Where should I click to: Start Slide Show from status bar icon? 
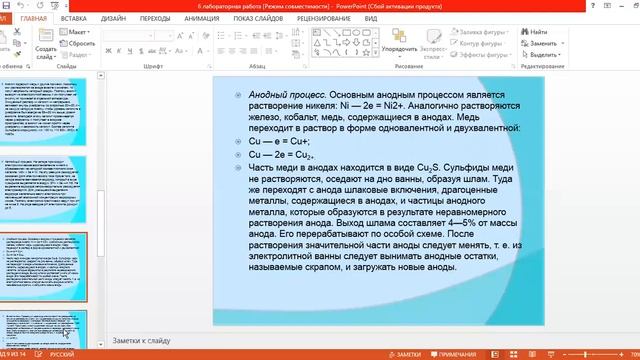[551, 354]
